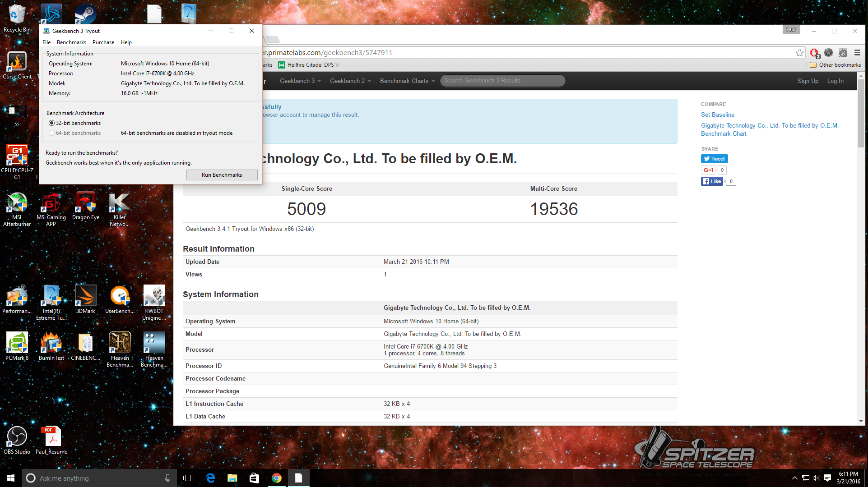
Task: Open MSI Gaming APP icon
Action: (x=51, y=209)
